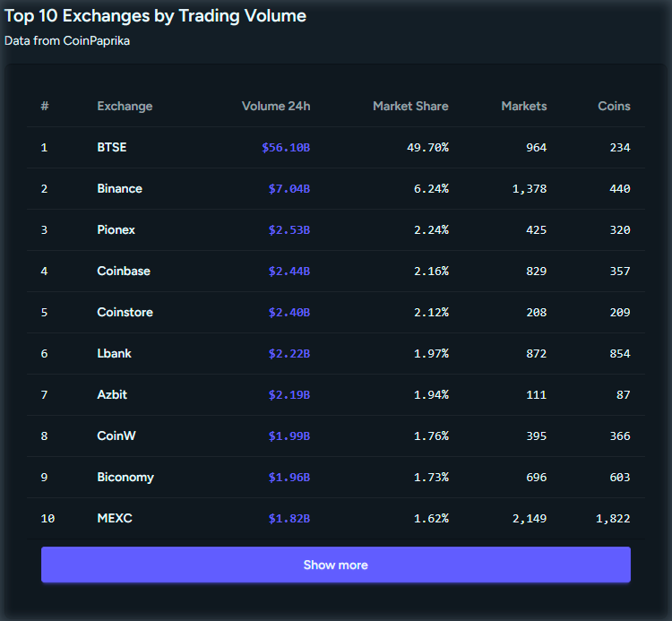Click the 366 coins value
This screenshot has width=672, height=621.
[620, 436]
